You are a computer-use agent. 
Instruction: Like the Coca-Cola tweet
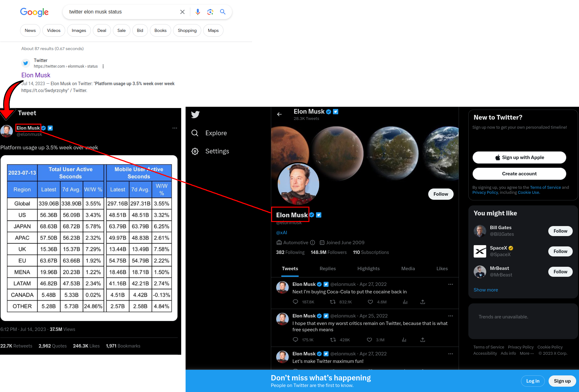(370, 302)
